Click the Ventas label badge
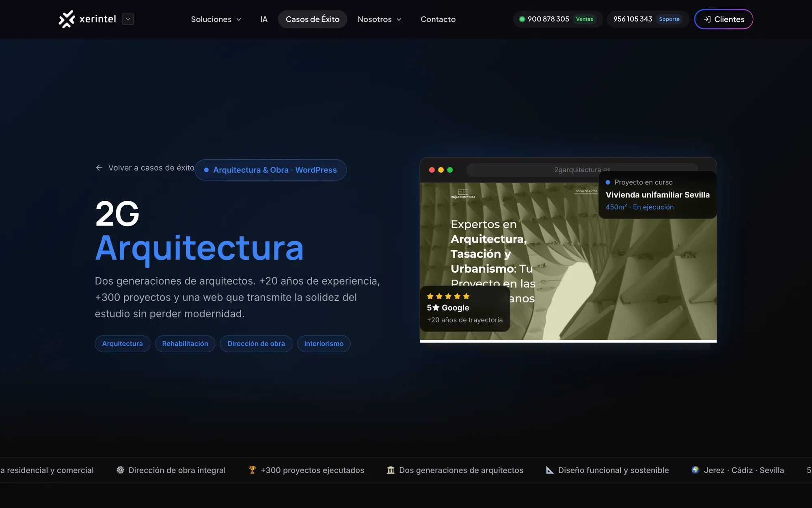 [x=584, y=19]
